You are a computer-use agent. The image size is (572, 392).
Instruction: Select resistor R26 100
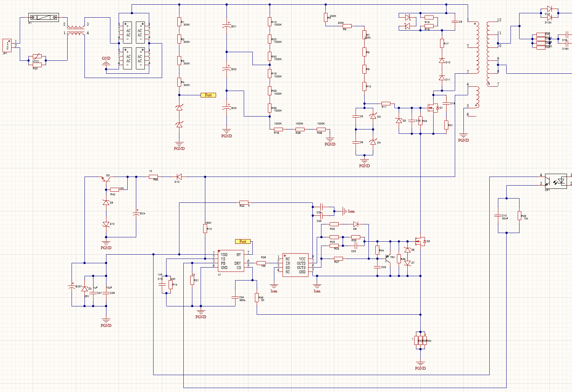tap(261, 263)
